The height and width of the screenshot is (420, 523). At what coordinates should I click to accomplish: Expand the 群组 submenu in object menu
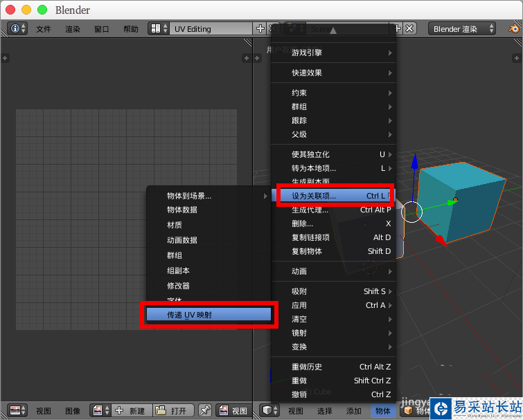click(334, 107)
